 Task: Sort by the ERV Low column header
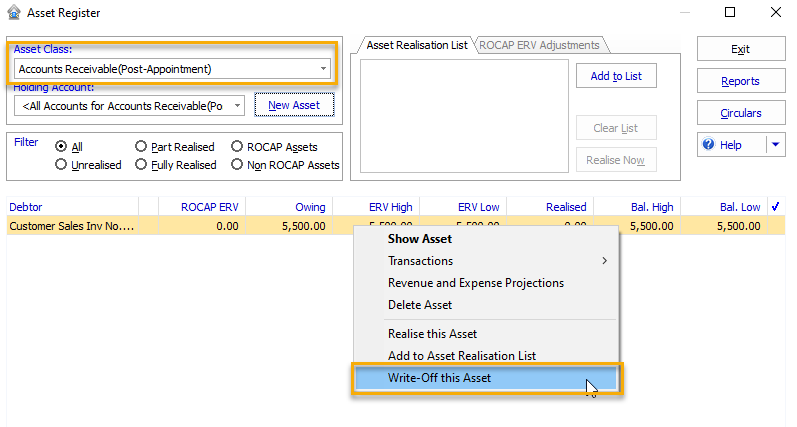point(463,207)
